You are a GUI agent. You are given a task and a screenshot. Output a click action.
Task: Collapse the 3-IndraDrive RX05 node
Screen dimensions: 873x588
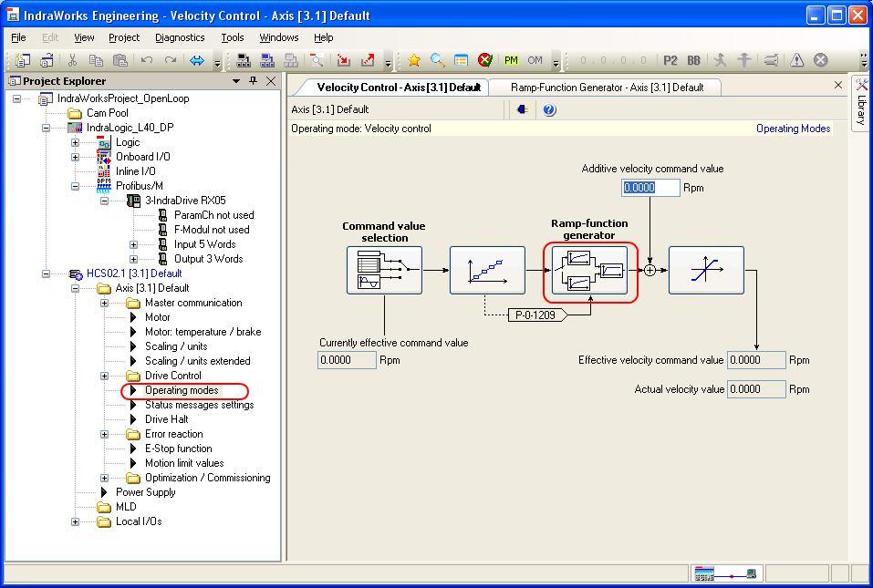(104, 201)
